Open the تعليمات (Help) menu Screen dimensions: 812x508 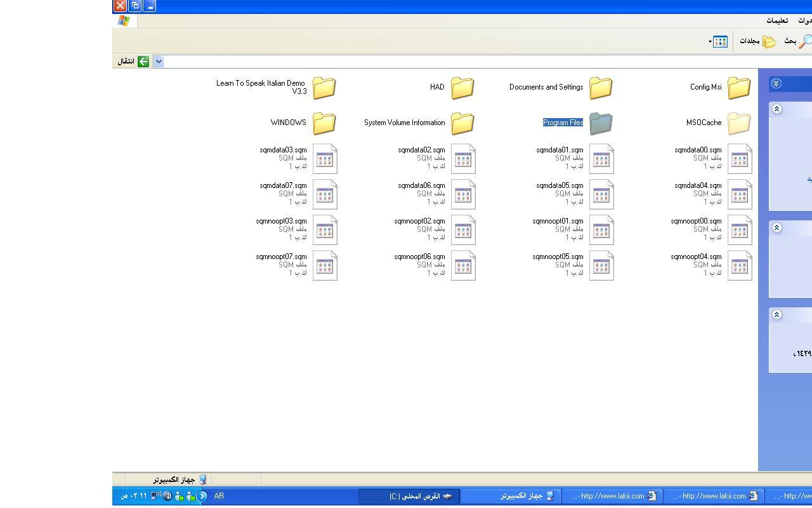pyautogui.click(x=776, y=20)
